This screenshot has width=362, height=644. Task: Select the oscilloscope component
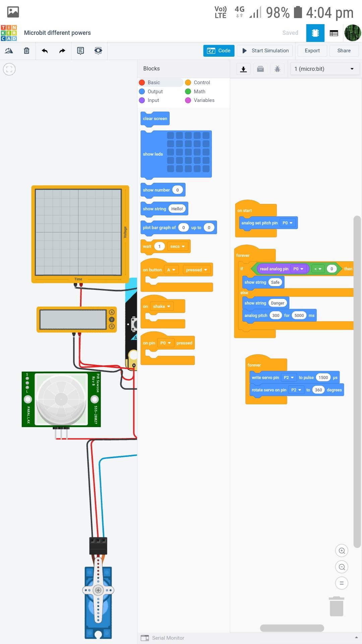(80, 234)
